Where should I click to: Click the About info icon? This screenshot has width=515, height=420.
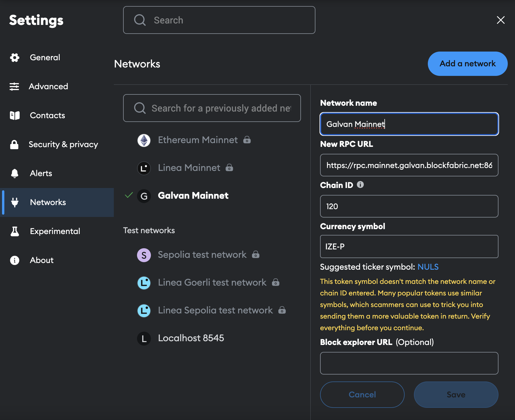14,260
